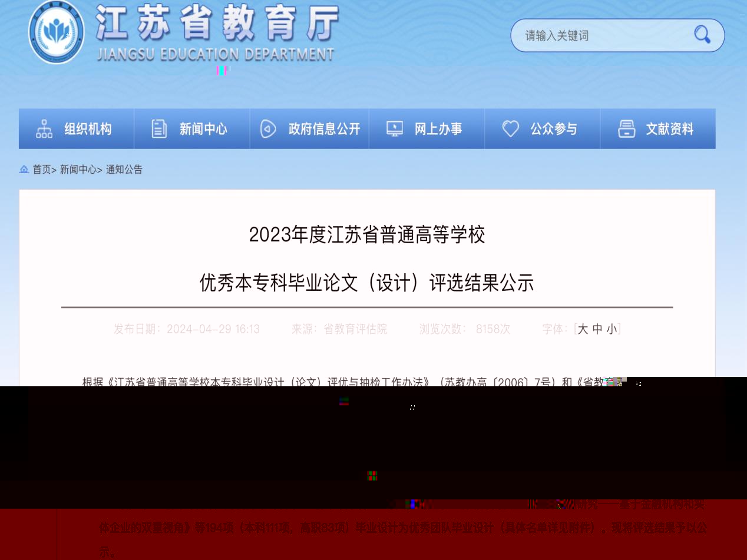Open the 公众参与 menu
This screenshot has height=560, width=747.
542,129
